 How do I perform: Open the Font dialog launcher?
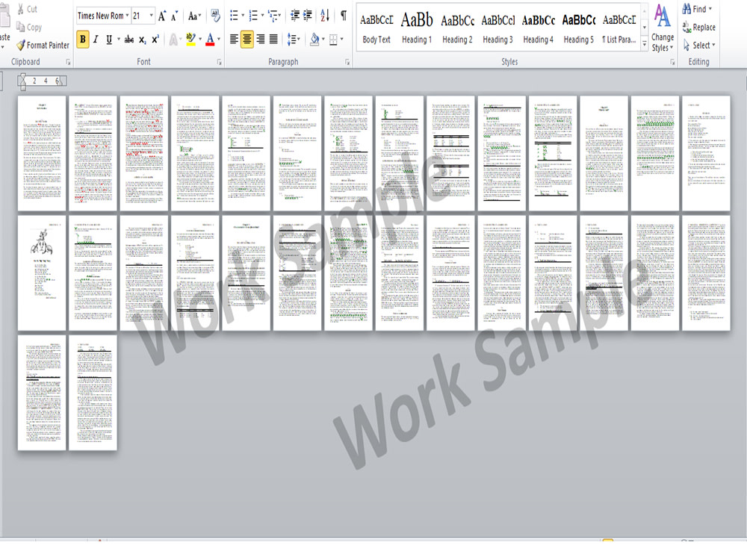pos(219,62)
